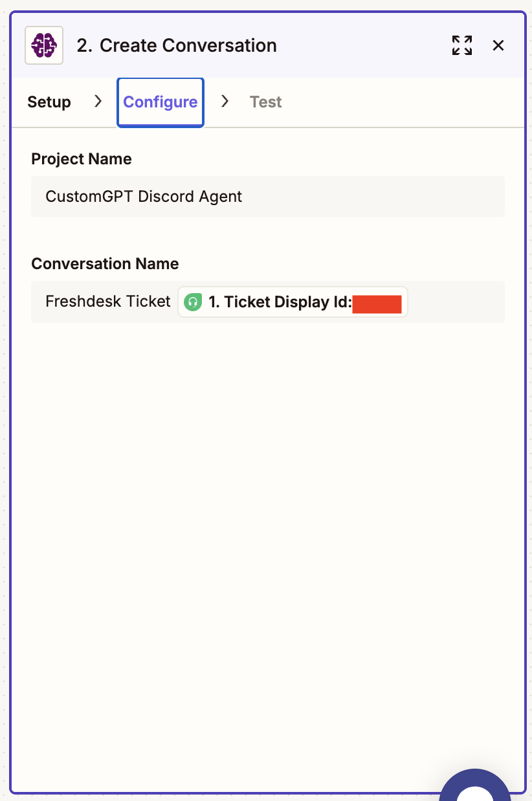Click the "Freshdesk Ticket" text in field
Image resolution: width=532 pixels, height=801 pixels.
point(108,302)
